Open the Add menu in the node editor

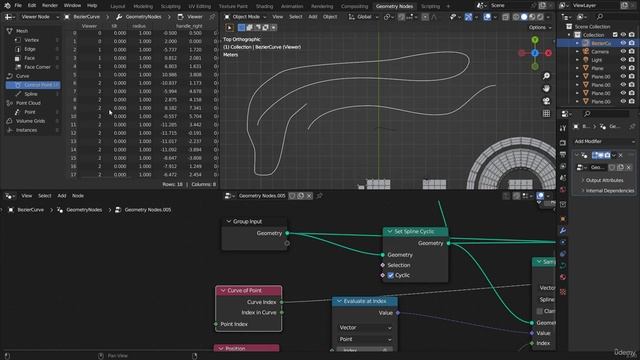62,196
